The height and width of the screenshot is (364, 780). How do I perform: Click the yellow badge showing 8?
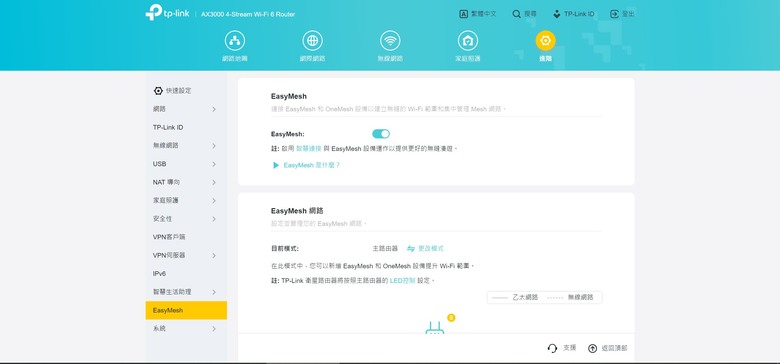[451, 317]
